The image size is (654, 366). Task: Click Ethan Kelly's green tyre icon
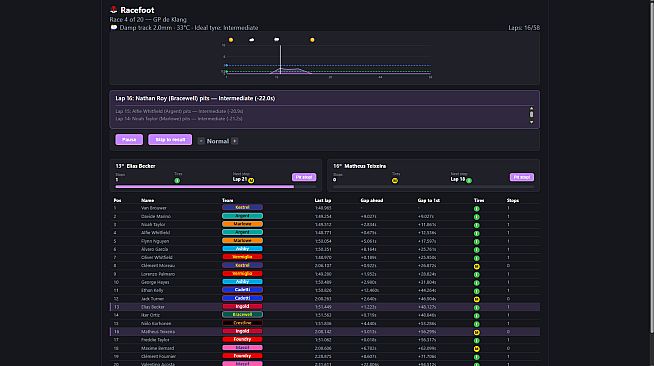coord(476,291)
